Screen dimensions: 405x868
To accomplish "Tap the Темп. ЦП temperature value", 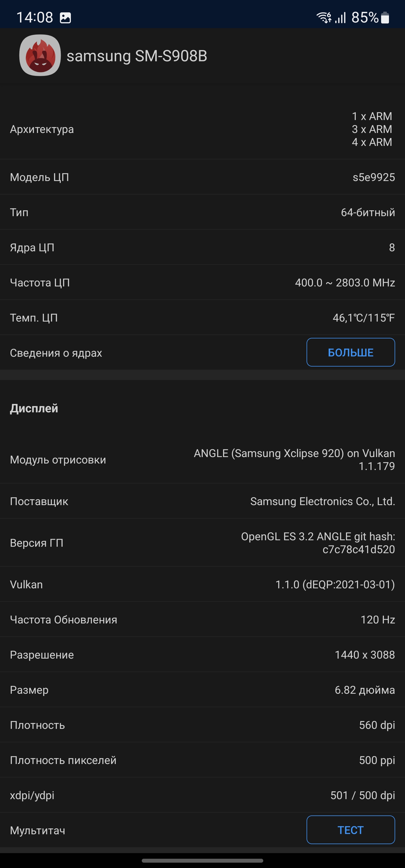I will [363, 318].
